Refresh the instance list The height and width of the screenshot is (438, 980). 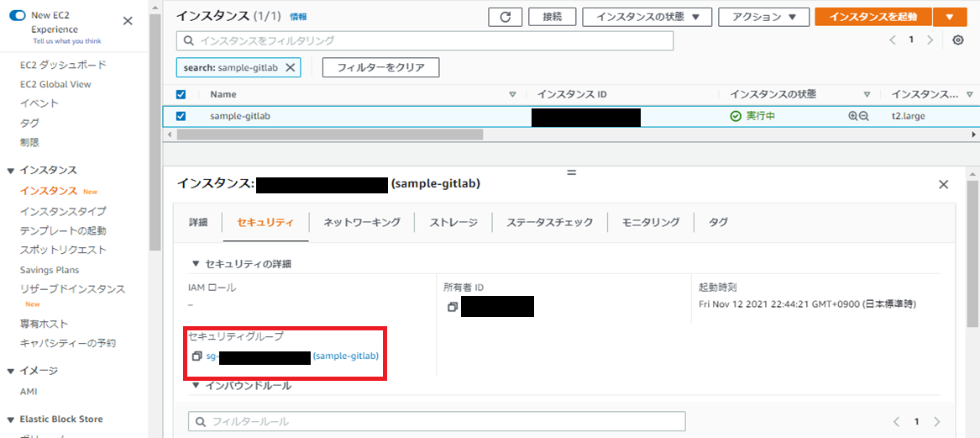(x=505, y=17)
